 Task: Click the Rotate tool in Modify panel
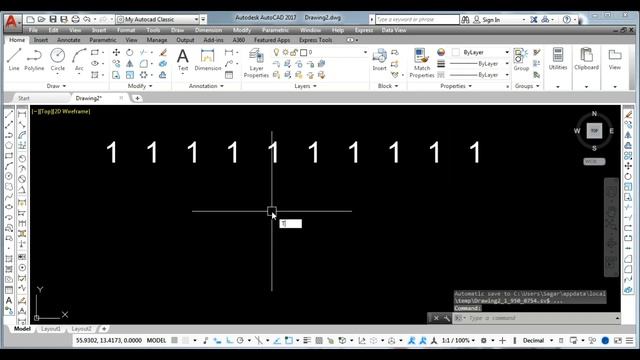pyautogui.click(x=129, y=52)
